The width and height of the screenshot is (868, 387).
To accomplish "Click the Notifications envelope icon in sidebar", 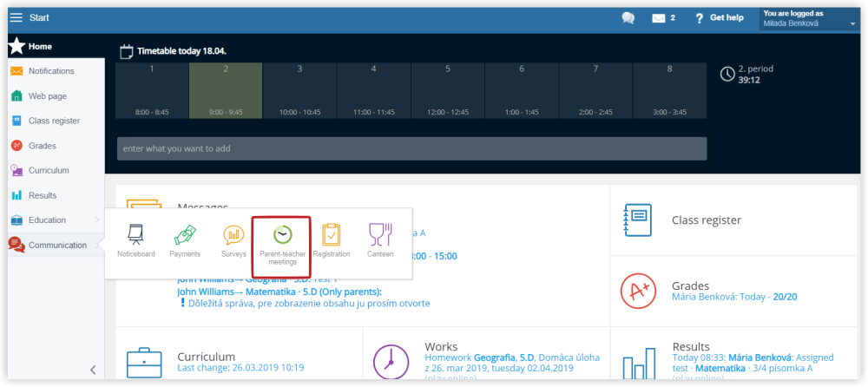I will (x=16, y=71).
